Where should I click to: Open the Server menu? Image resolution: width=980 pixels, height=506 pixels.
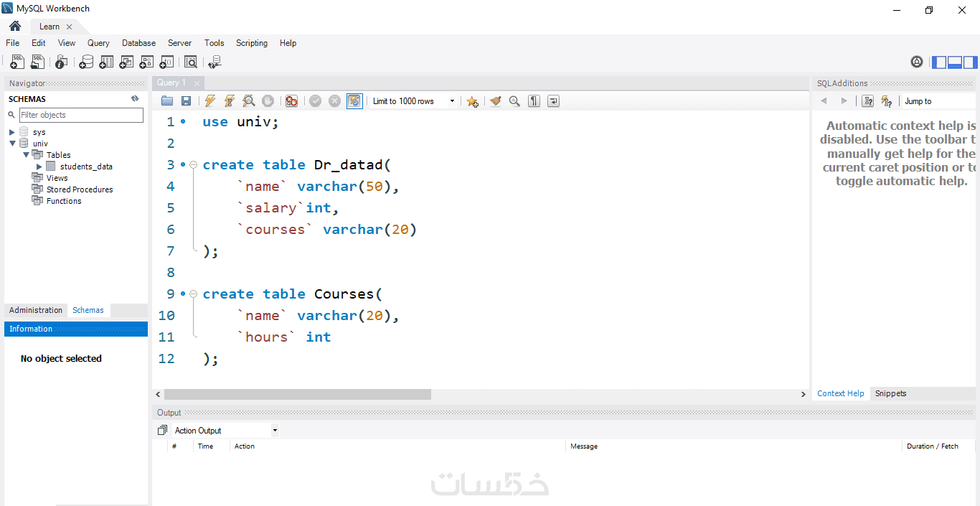(180, 43)
